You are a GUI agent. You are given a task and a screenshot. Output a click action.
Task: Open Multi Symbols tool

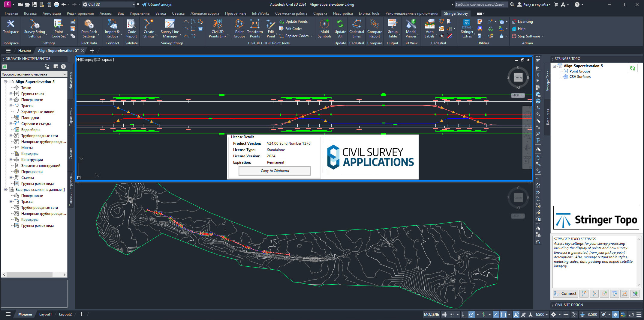click(324, 28)
